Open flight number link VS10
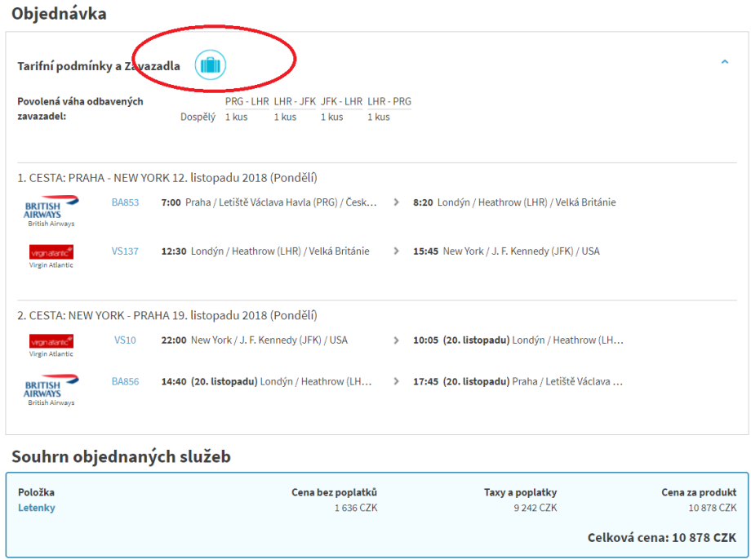The height and width of the screenshot is (560, 751). 125,340
